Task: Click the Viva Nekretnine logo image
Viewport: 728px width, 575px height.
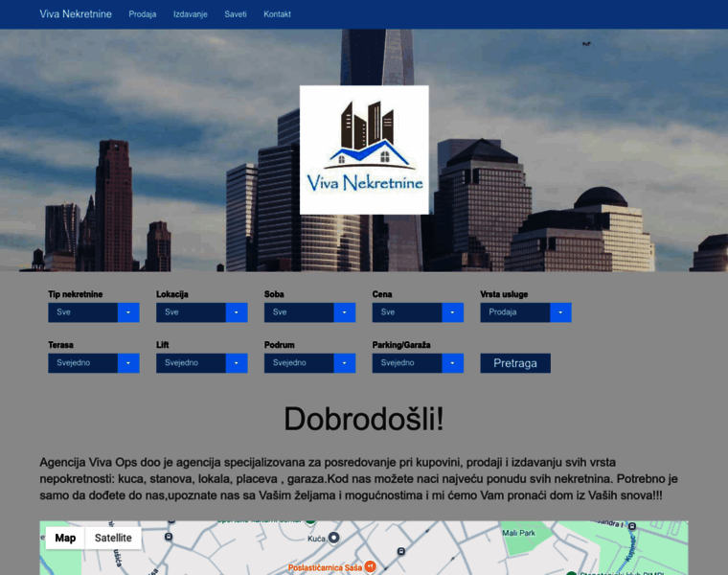Action: 364,149
